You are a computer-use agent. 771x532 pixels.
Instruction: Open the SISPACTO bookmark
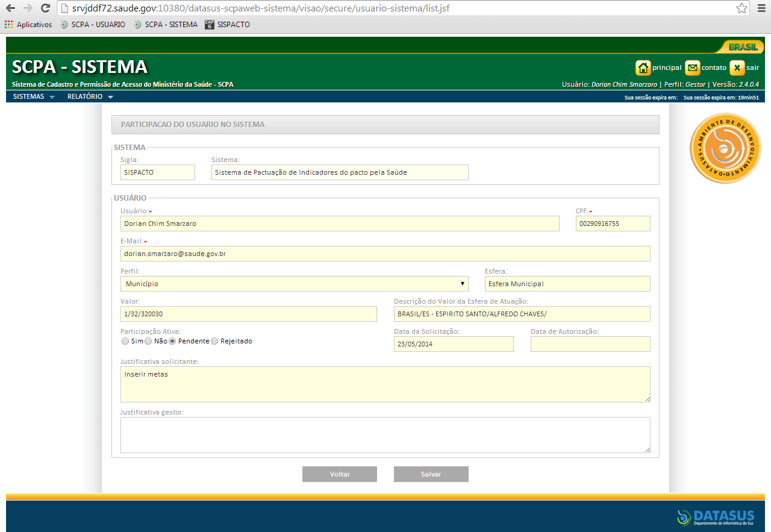pyautogui.click(x=227, y=25)
